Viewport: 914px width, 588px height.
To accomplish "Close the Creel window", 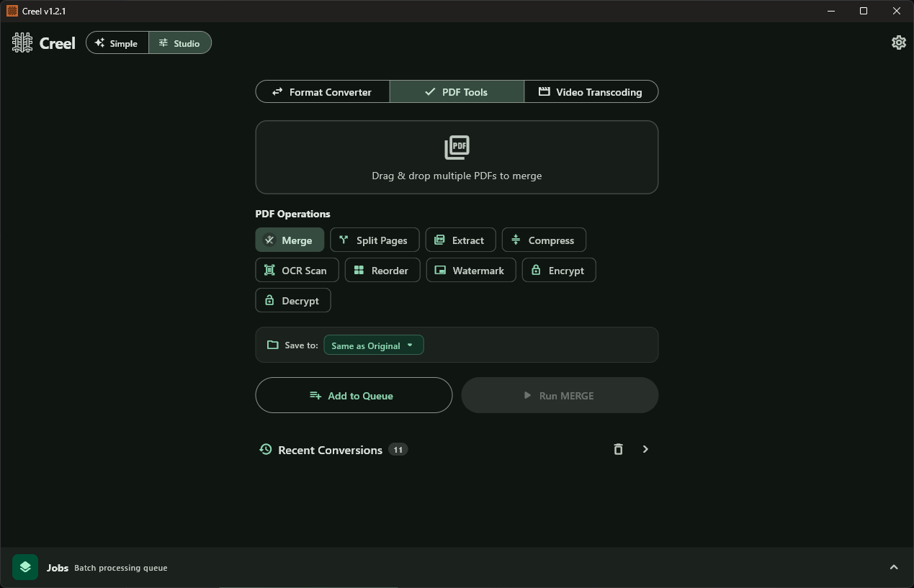I will 897,11.
